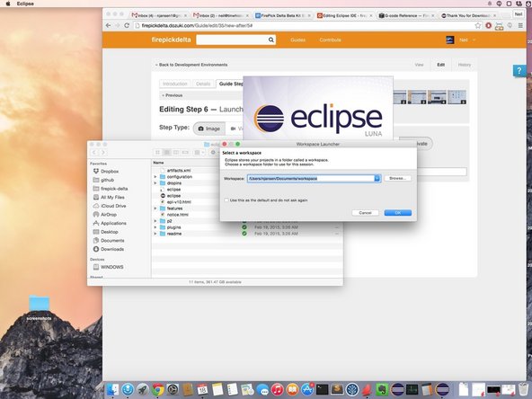Image resolution: width=532 pixels, height=399 pixels.
Task: Select artifacts.xml in the Finder list
Action: pyautogui.click(x=179, y=171)
